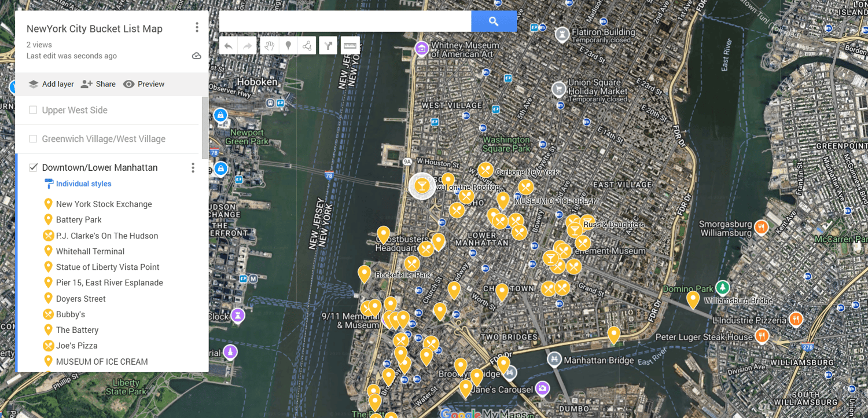Viewport: 868px width, 418px height.
Task: Click the Domino Park green marker
Action: (722, 287)
